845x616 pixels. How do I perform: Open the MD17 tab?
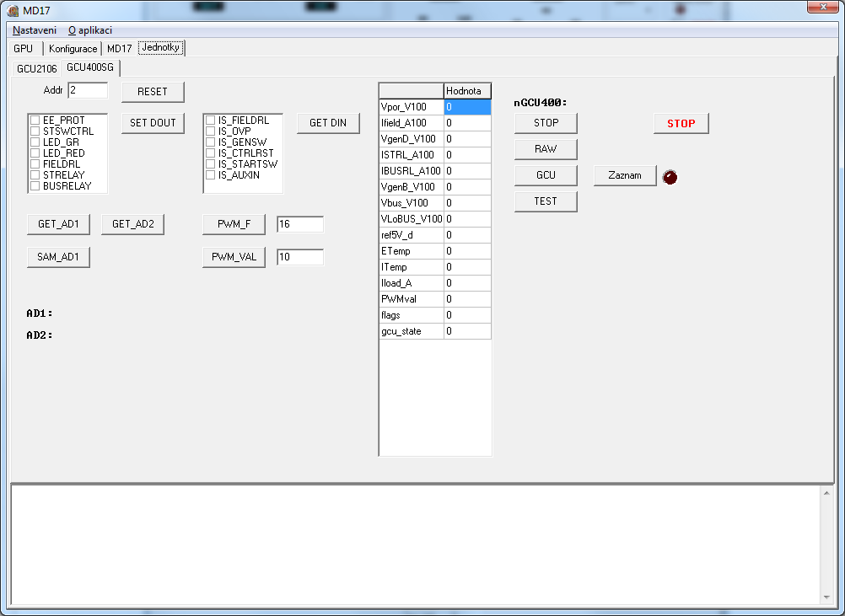(x=119, y=49)
